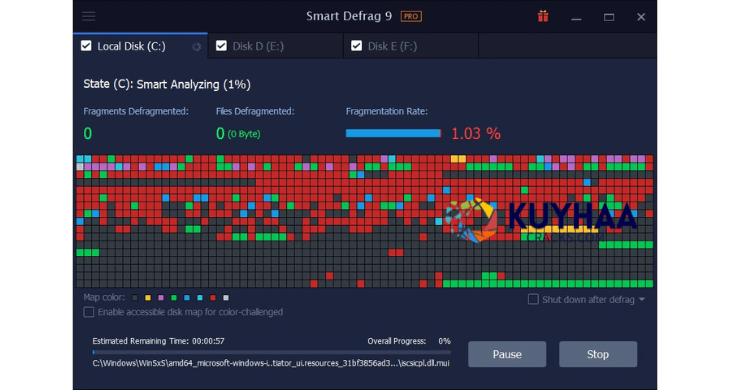730x390 pixels.
Task: Select the green map color swatch
Action: point(174,297)
